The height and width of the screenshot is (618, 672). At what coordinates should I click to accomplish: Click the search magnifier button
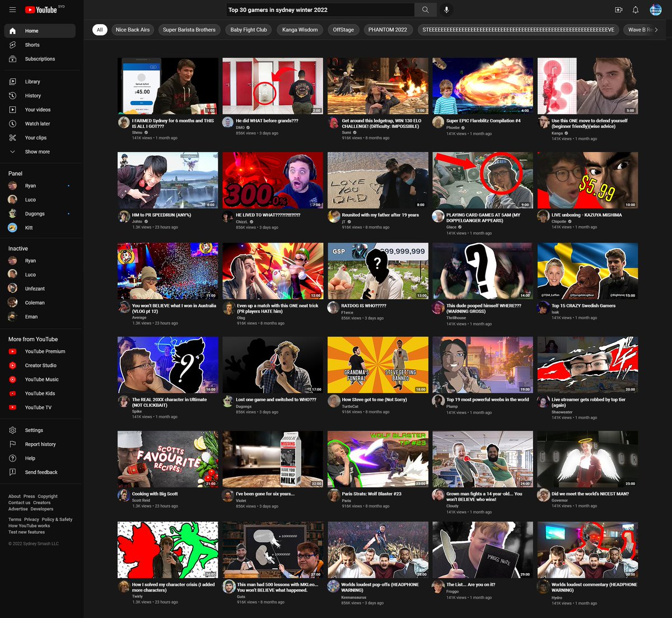426,10
